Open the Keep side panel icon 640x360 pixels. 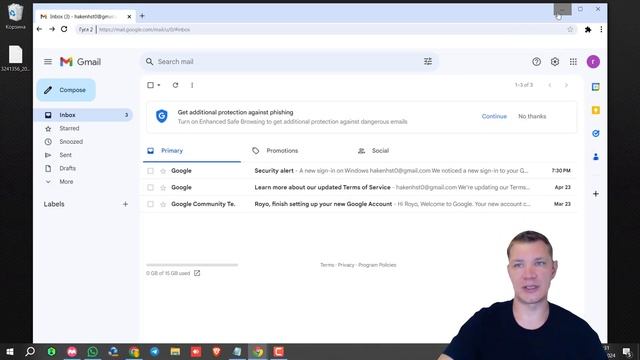point(596,110)
